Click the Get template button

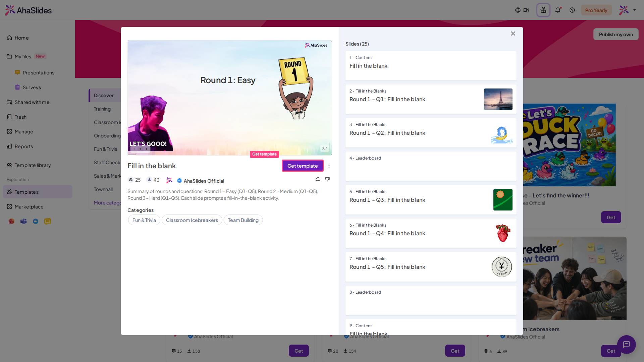[x=303, y=166]
